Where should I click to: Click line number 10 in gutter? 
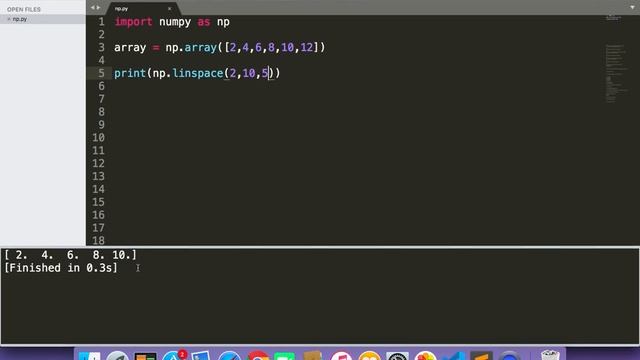tap(98, 138)
